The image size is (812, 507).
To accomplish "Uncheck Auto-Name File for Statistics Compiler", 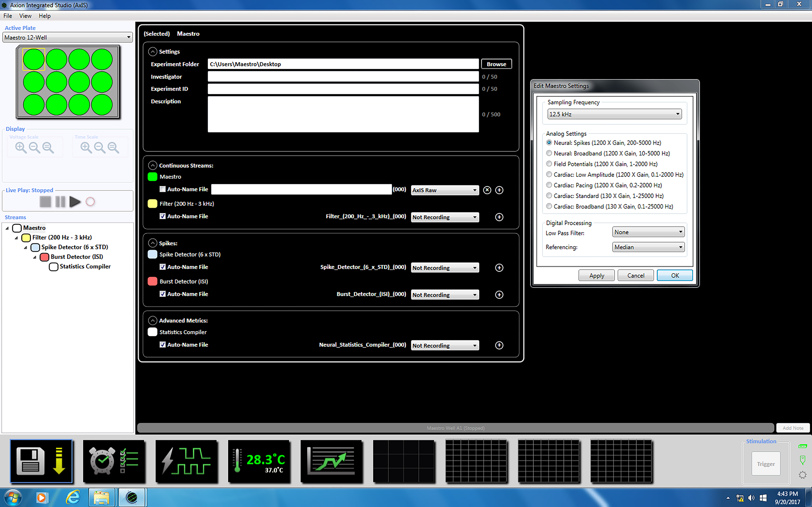I will [x=162, y=344].
